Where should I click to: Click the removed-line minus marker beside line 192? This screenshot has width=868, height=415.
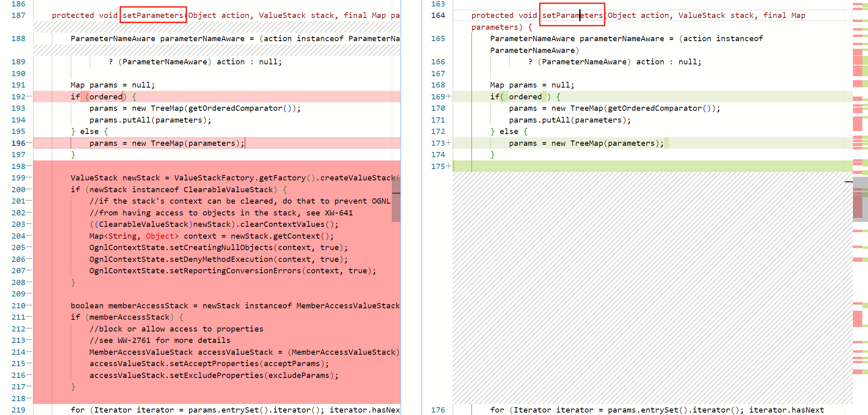[x=29, y=97]
